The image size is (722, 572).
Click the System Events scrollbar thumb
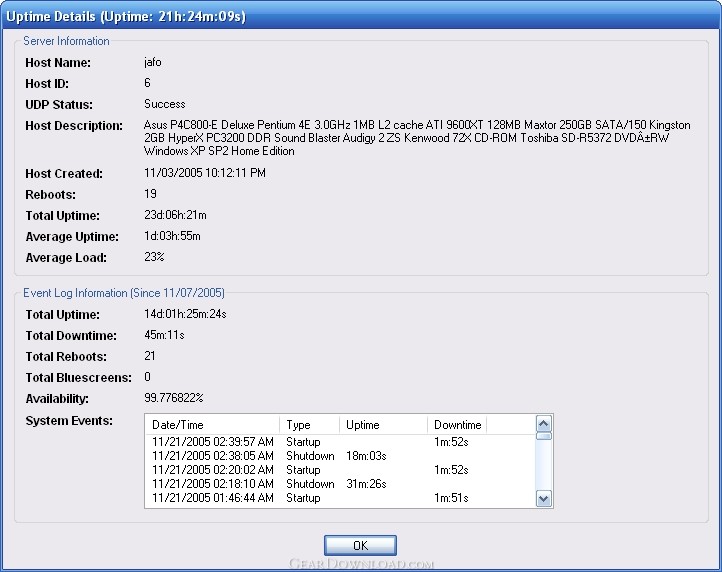coord(544,436)
